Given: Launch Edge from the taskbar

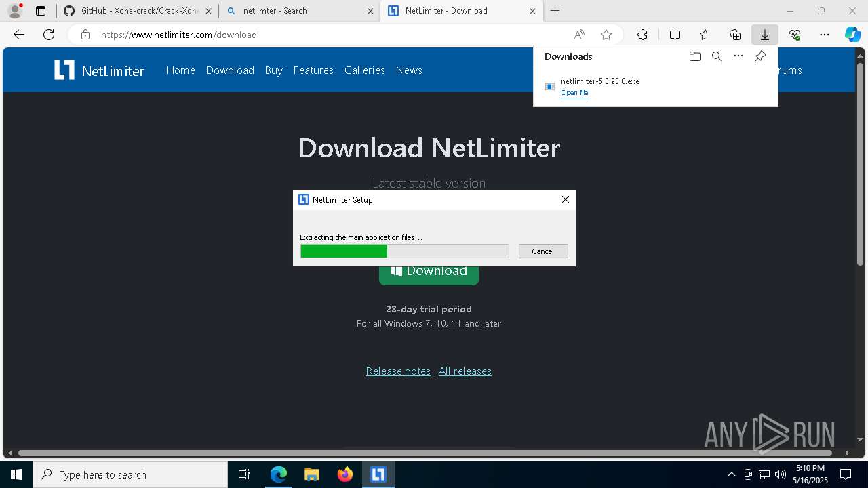Looking at the screenshot, I should click(278, 474).
